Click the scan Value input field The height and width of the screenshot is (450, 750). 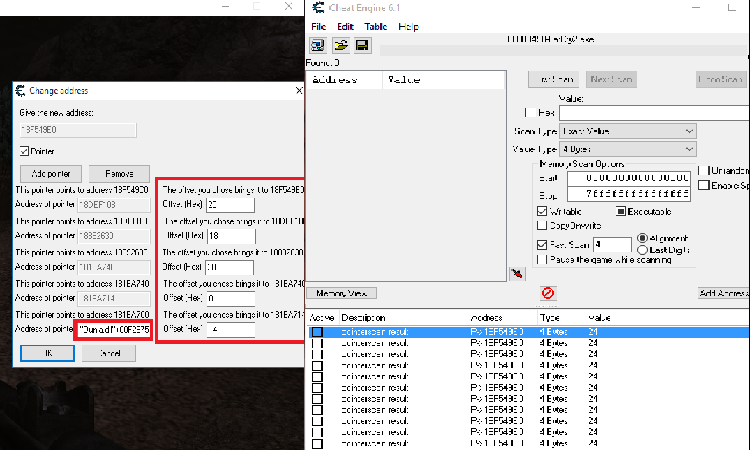(x=654, y=113)
